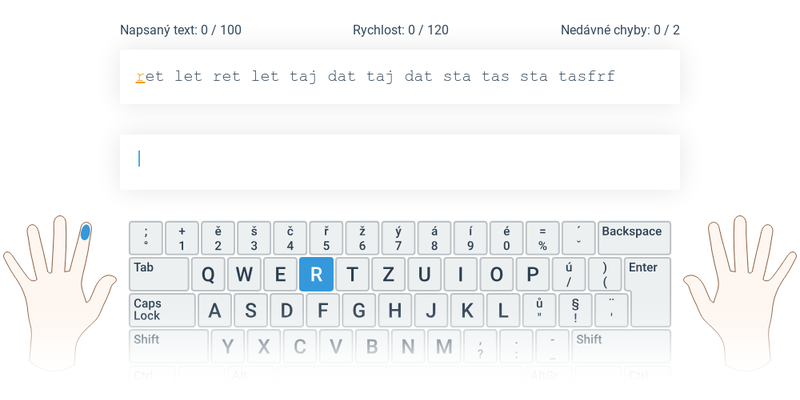The image size is (800, 400).
Task: Click the underlined first letter r
Action: 140,77
